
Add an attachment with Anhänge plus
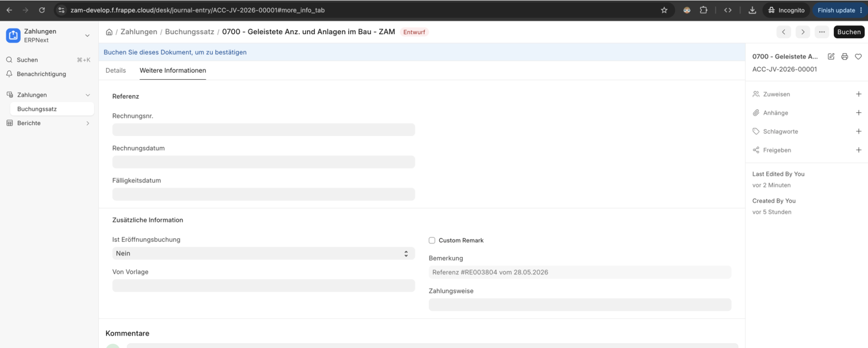click(859, 113)
